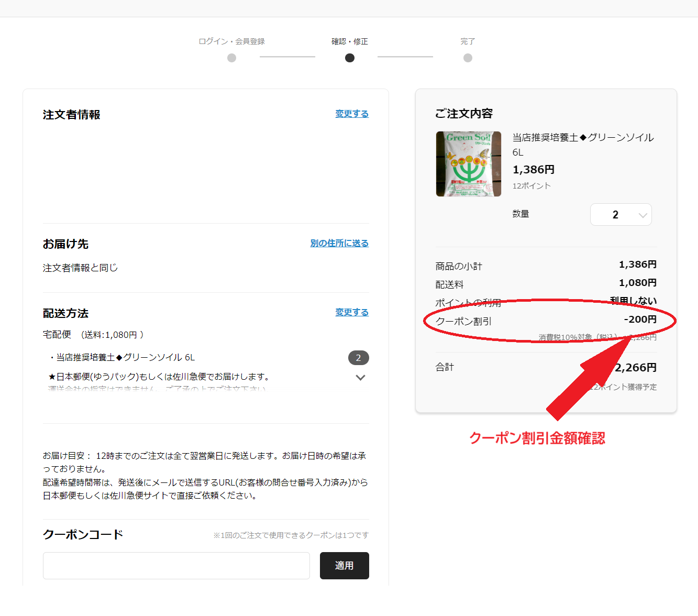Screen dimensions: 698x616
Task: Click the 完了 step dot
Action: [468, 58]
